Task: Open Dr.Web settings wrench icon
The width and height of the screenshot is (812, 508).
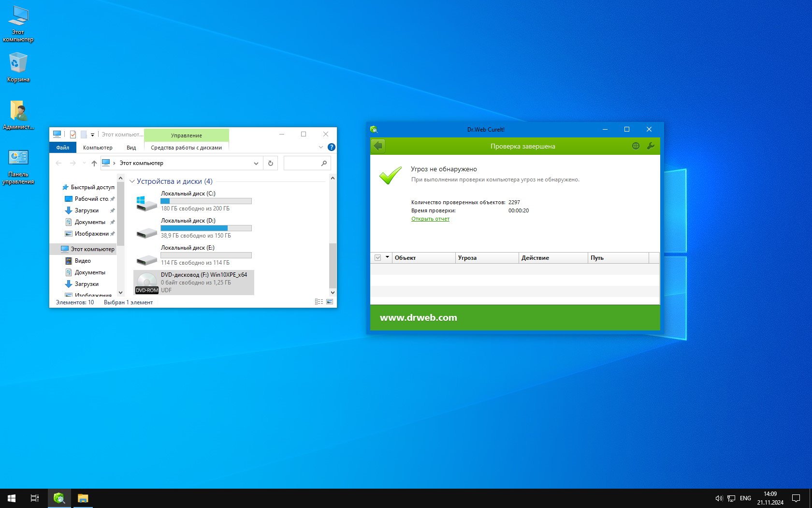Action: click(x=651, y=146)
